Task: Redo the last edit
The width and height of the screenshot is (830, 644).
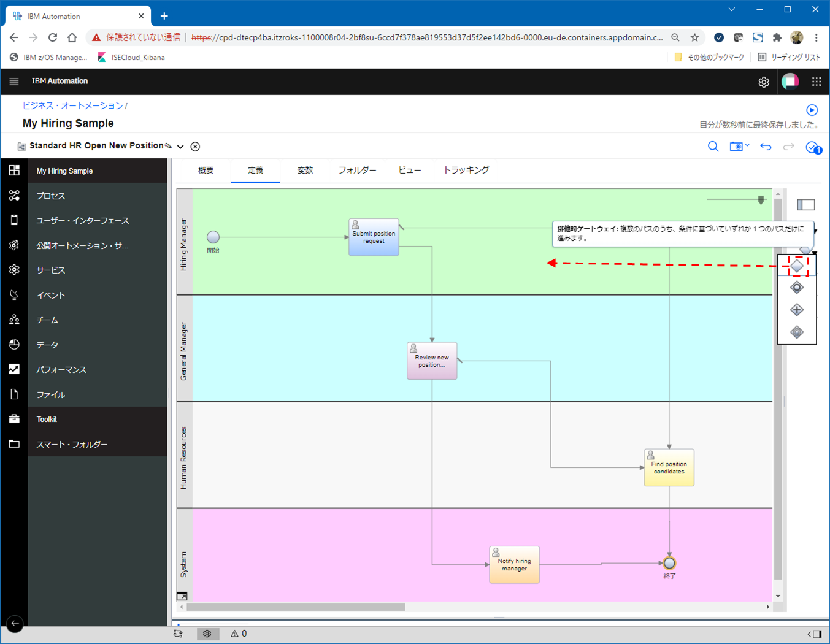Action: (789, 147)
